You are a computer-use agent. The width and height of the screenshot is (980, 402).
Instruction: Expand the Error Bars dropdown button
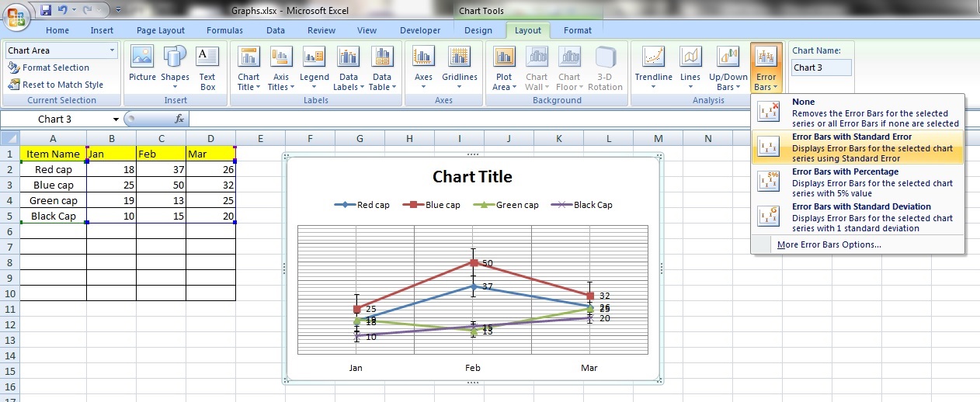[x=766, y=70]
